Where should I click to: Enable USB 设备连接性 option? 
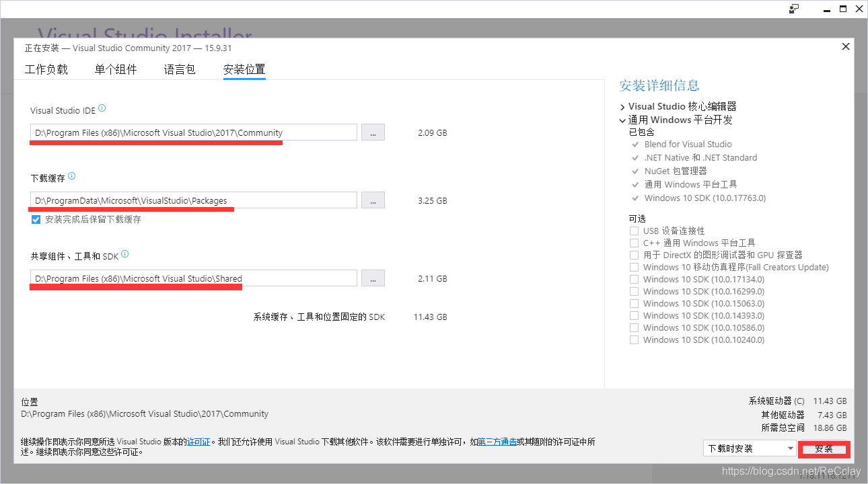[x=634, y=231]
